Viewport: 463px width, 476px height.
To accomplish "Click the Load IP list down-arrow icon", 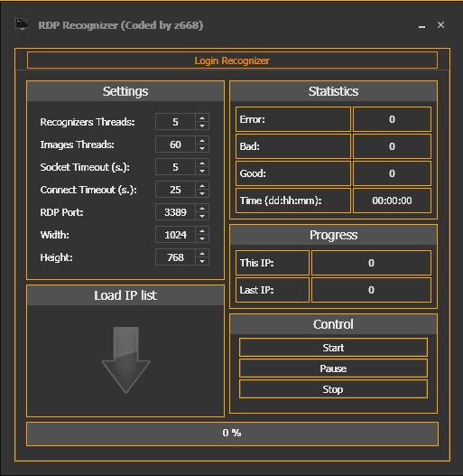I will [x=126, y=360].
